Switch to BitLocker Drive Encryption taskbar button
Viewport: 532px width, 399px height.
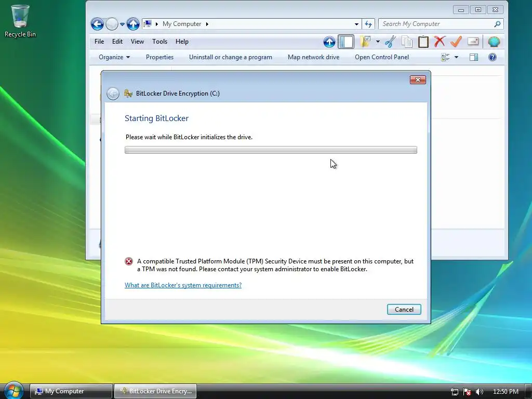(x=155, y=391)
